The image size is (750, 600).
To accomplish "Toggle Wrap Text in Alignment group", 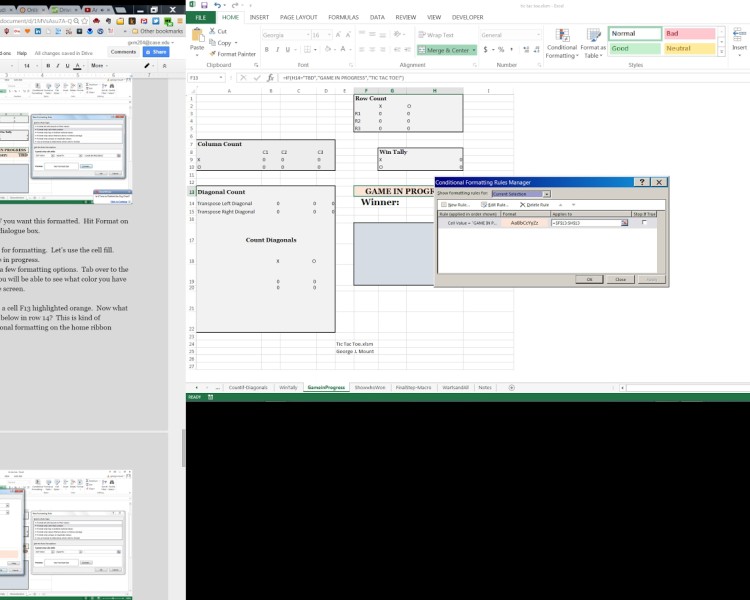I will coord(437,35).
